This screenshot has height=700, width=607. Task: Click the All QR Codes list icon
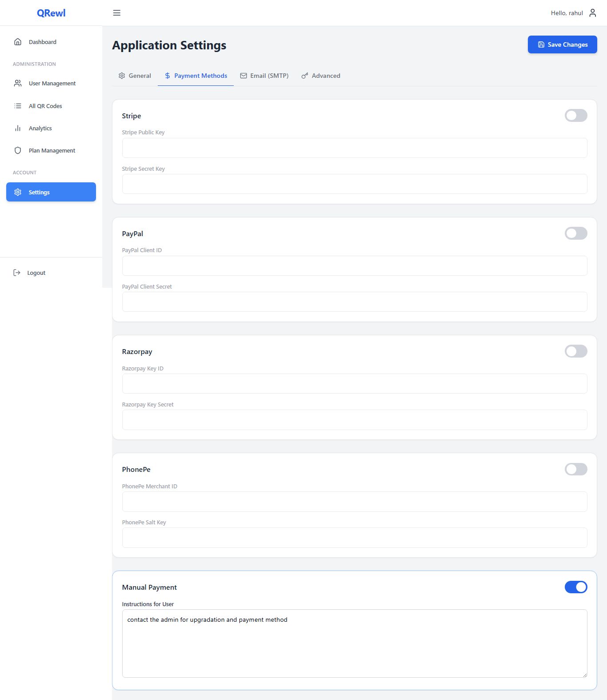18,106
